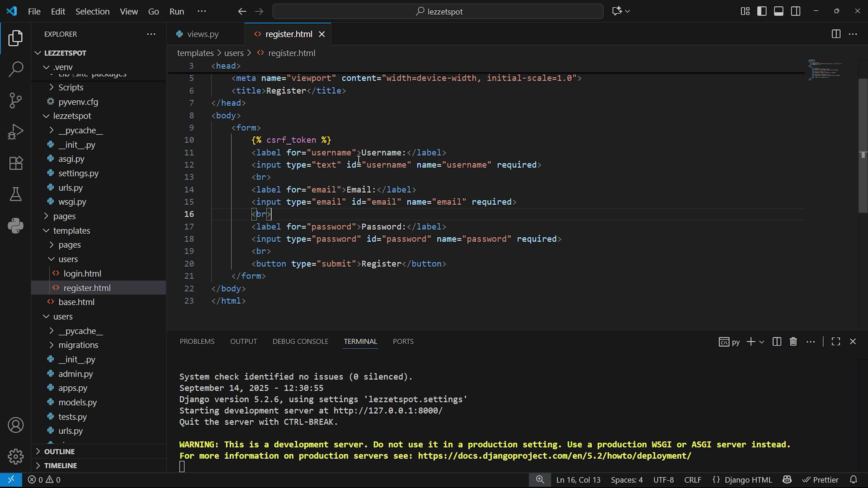Toggle the primary sidebar visibility
Viewport: 868px width, 488px height.
[x=762, y=12]
